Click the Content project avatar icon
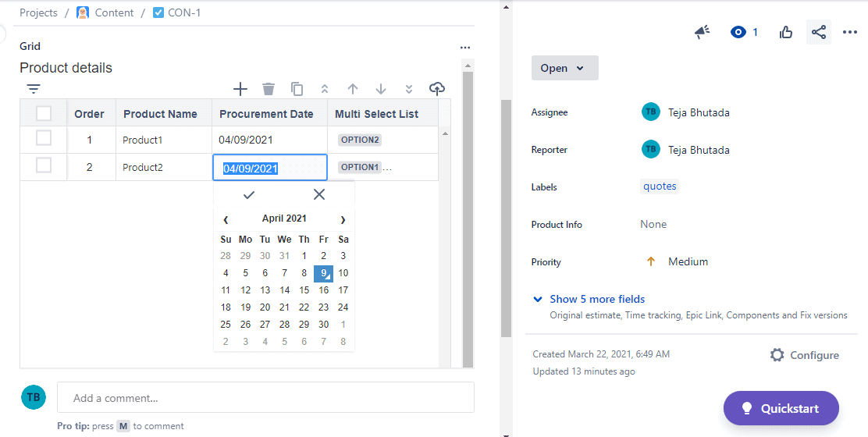This screenshot has width=868, height=437. tap(83, 12)
